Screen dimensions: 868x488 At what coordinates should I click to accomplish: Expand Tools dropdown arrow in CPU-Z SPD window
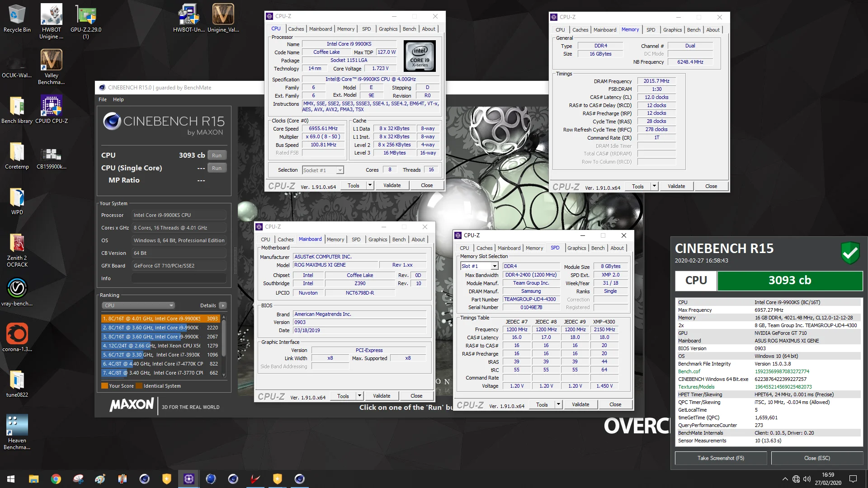(x=558, y=404)
